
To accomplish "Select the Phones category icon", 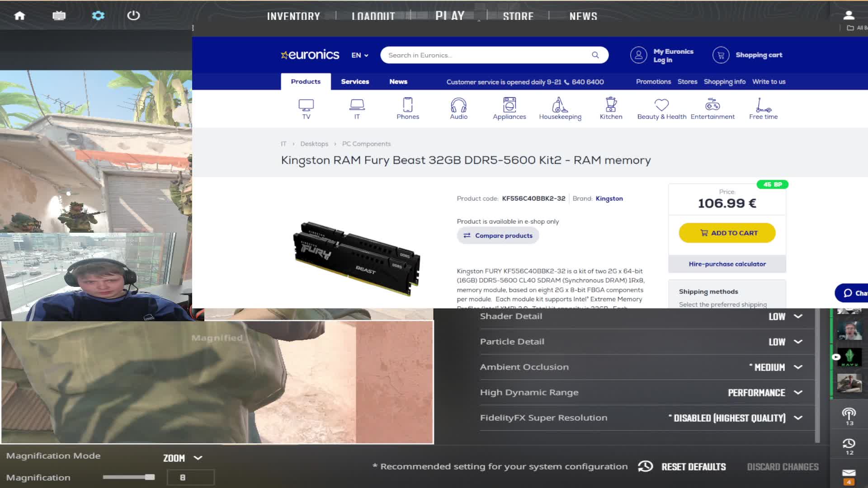I will 408,104.
